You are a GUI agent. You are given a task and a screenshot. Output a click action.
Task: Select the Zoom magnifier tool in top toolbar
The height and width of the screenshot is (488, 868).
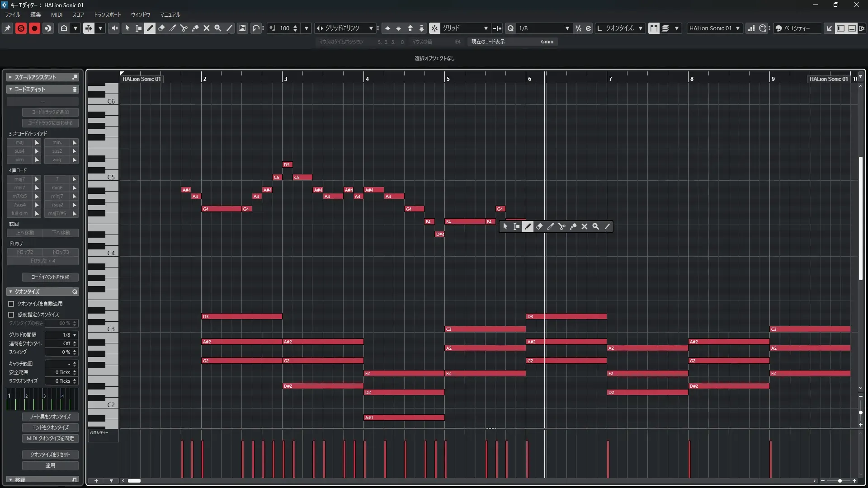218,28
